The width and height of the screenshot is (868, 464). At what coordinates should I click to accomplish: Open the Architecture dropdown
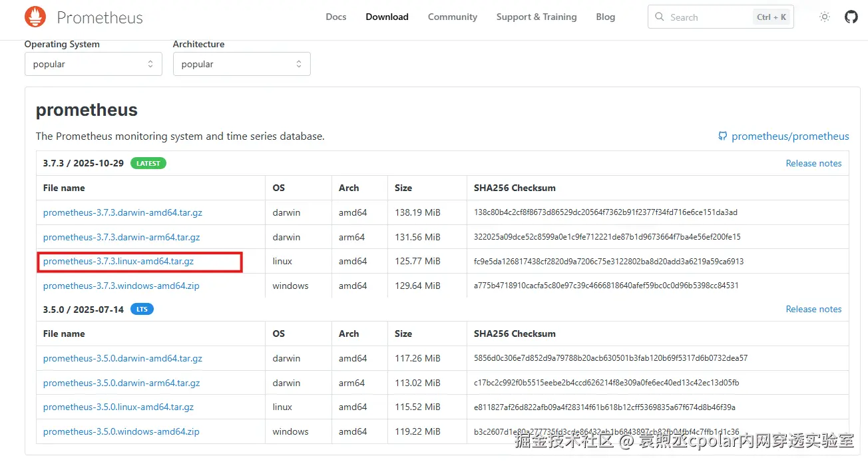pyautogui.click(x=242, y=64)
